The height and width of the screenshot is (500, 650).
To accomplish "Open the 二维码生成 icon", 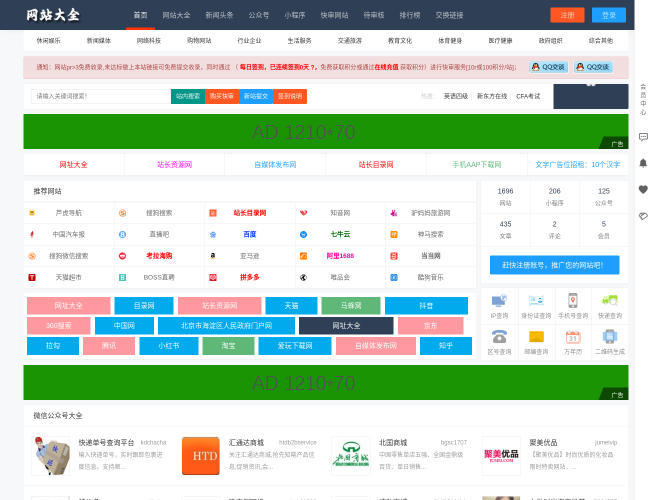I will (x=610, y=337).
